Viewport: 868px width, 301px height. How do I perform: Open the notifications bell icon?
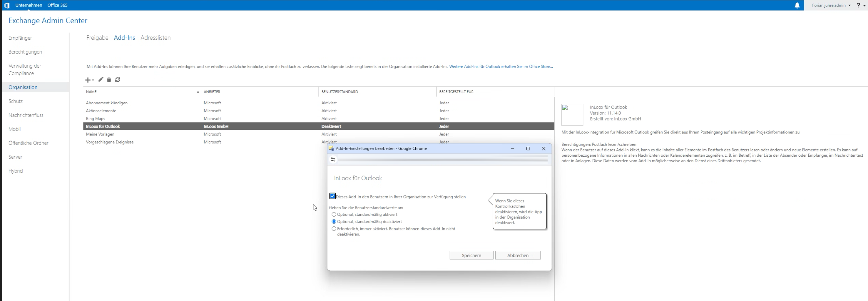[x=797, y=5]
